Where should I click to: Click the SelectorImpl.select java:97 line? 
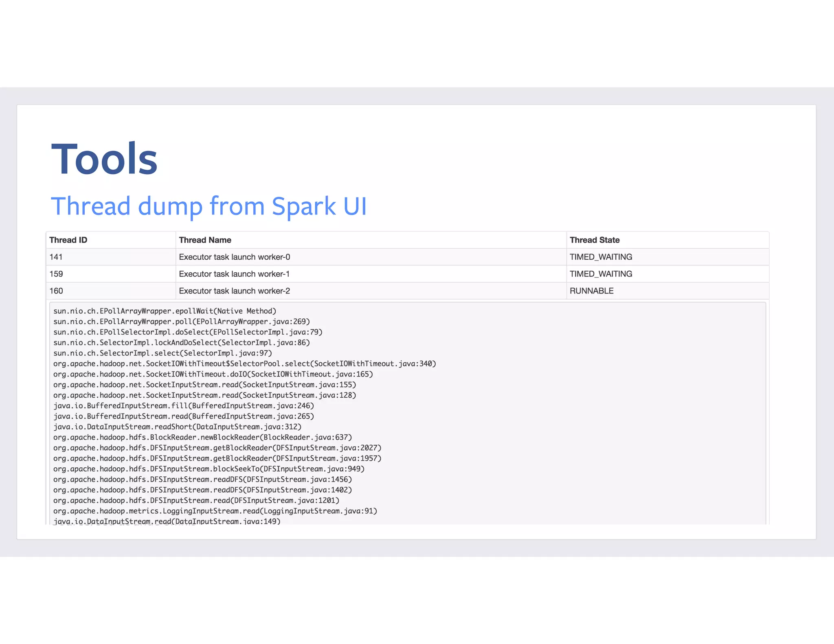162,354
